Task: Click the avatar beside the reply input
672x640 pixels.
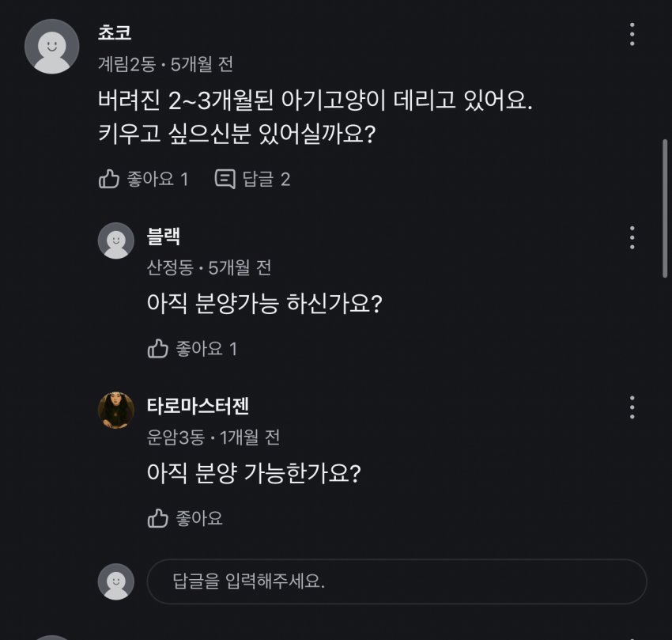Action: [x=115, y=582]
